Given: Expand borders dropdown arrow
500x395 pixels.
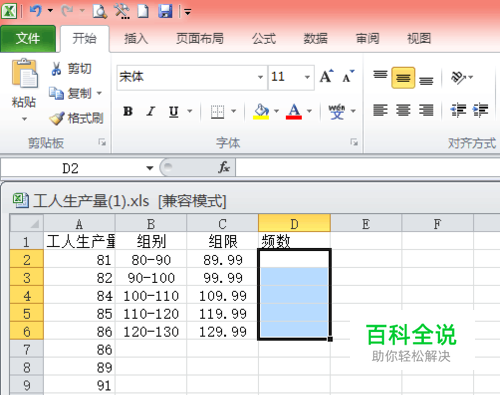Looking at the screenshot, I should pyautogui.click(x=233, y=111).
